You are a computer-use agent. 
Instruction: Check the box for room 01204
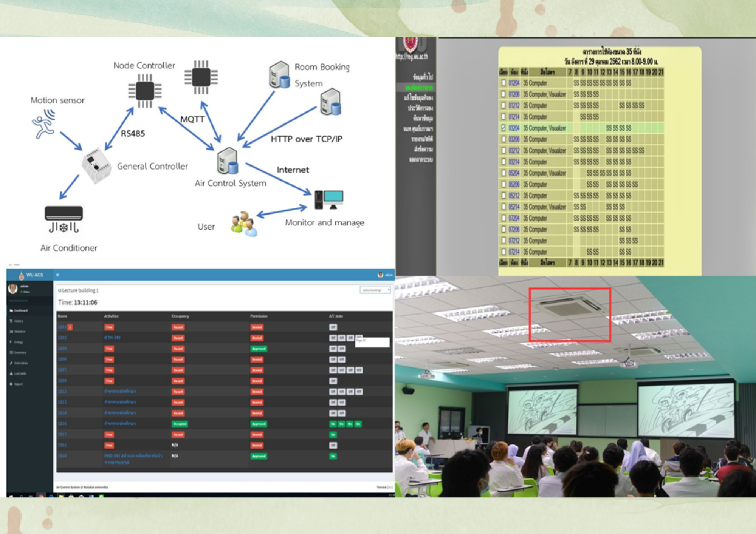click(x=503, y=83)
